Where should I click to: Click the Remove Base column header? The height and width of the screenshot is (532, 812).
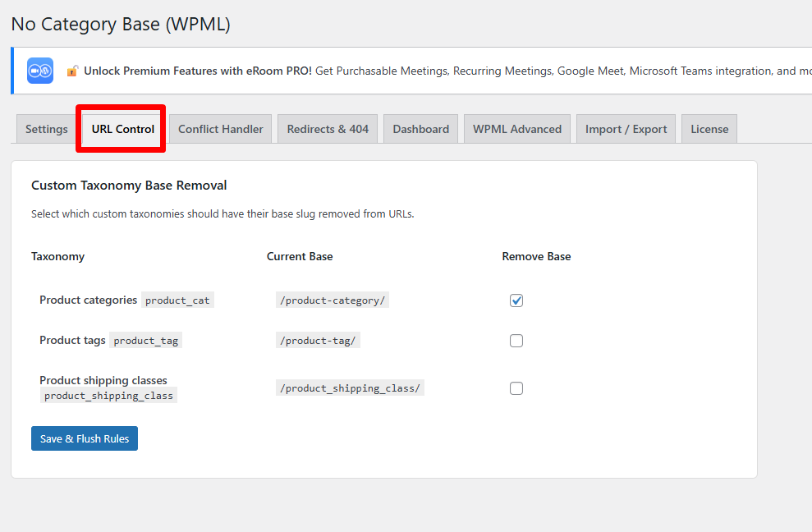[x=536, y=256]
